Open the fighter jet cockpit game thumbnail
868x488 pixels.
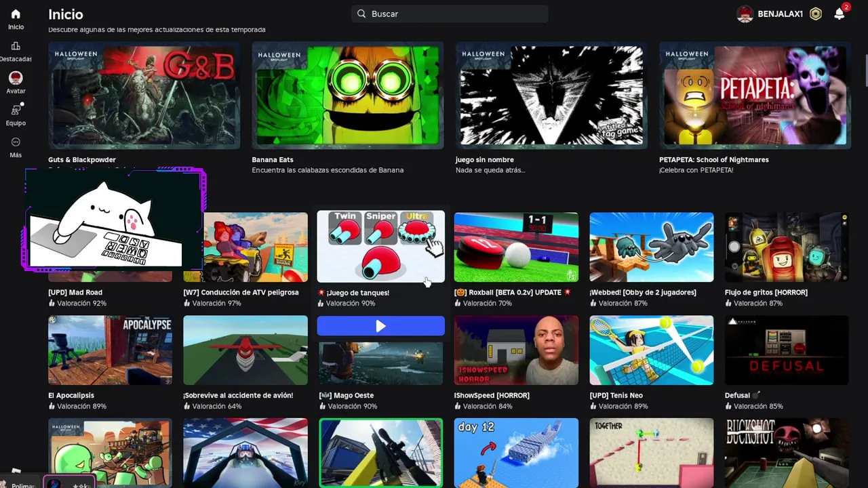(245, 453)
